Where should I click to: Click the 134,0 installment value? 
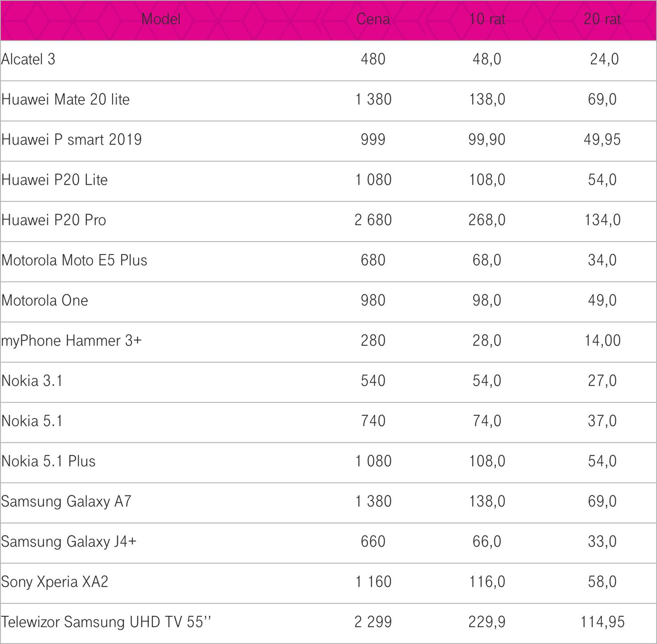click(602, 220)
